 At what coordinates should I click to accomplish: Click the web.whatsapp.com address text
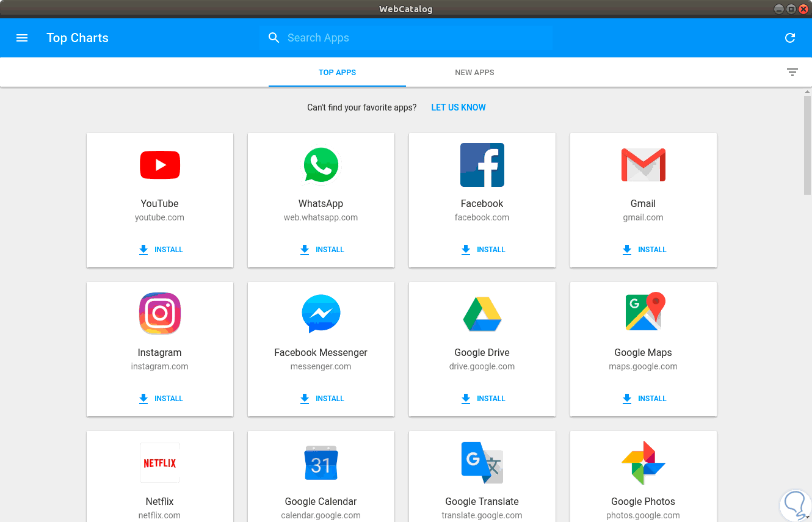click(x=321, y=217)
